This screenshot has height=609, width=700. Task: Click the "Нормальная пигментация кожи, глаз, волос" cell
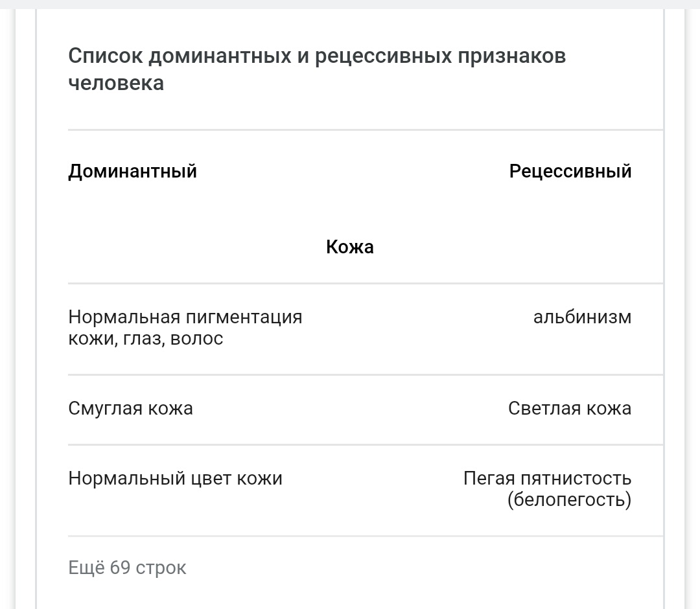[x=185, y=328]
